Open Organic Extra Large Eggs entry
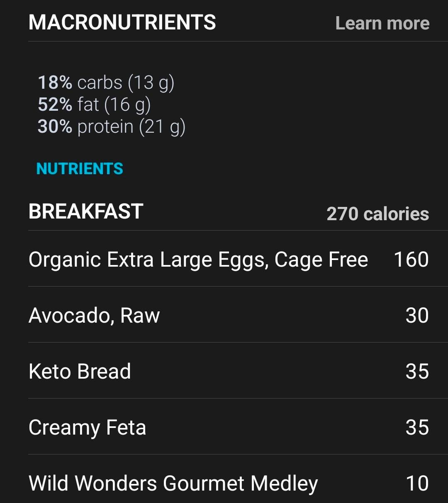Screen dimensions: 448x503 tap(198, 260)
